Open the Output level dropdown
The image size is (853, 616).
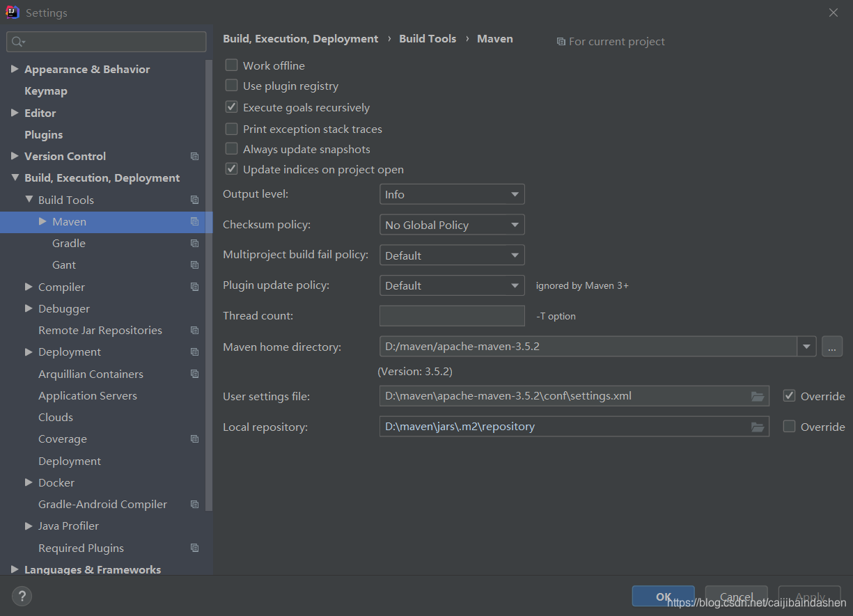452,194
